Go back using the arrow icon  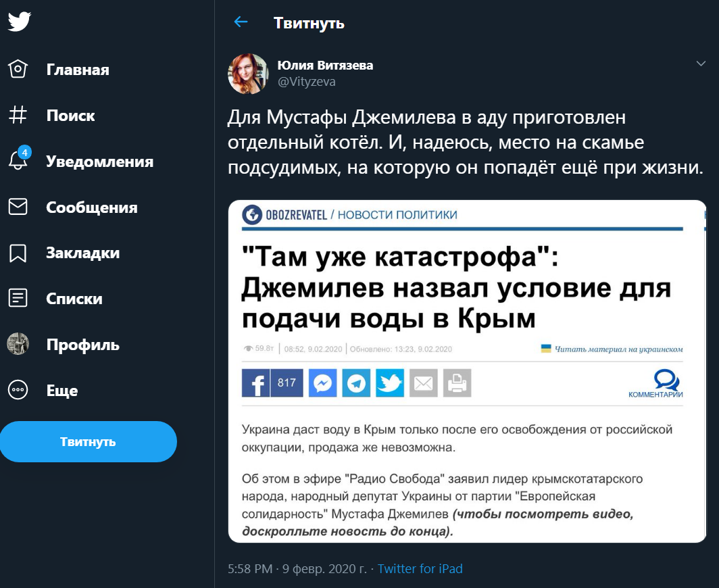241,22
